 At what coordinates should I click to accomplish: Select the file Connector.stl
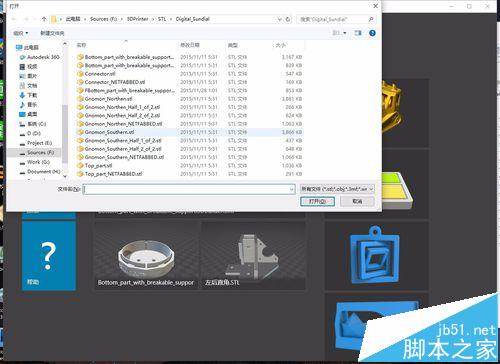[x=189, y=74]
